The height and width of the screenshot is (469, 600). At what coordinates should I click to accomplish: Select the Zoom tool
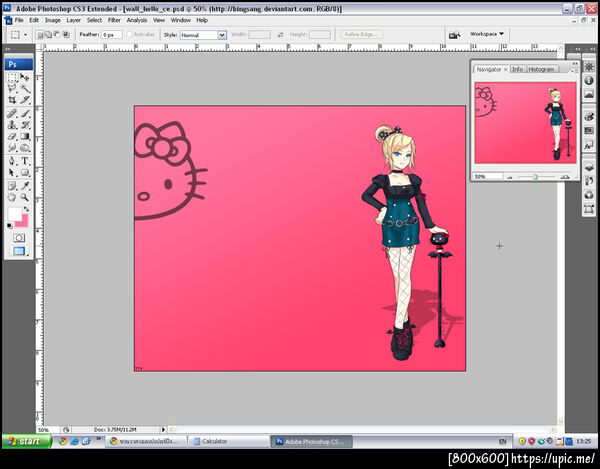point(25,197)
